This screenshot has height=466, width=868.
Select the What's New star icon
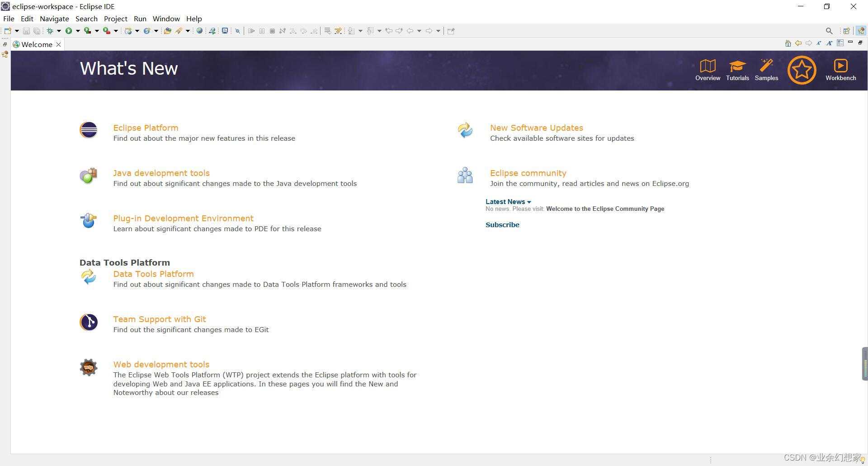point(802,70)
